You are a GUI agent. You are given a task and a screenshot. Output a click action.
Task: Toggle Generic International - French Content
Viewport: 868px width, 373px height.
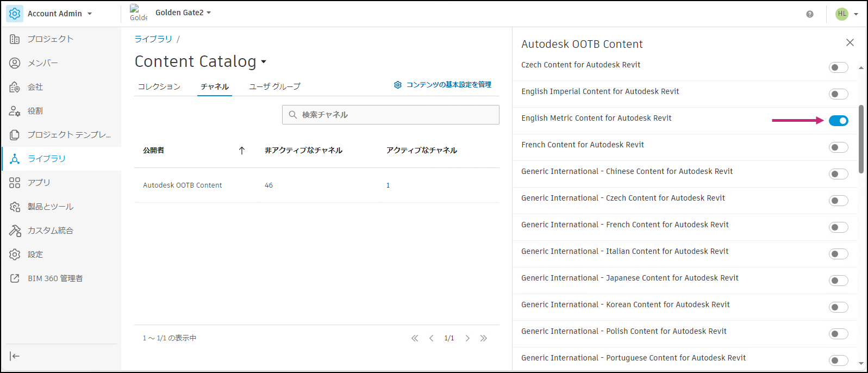pyautogui.click(x=839, y=227)
